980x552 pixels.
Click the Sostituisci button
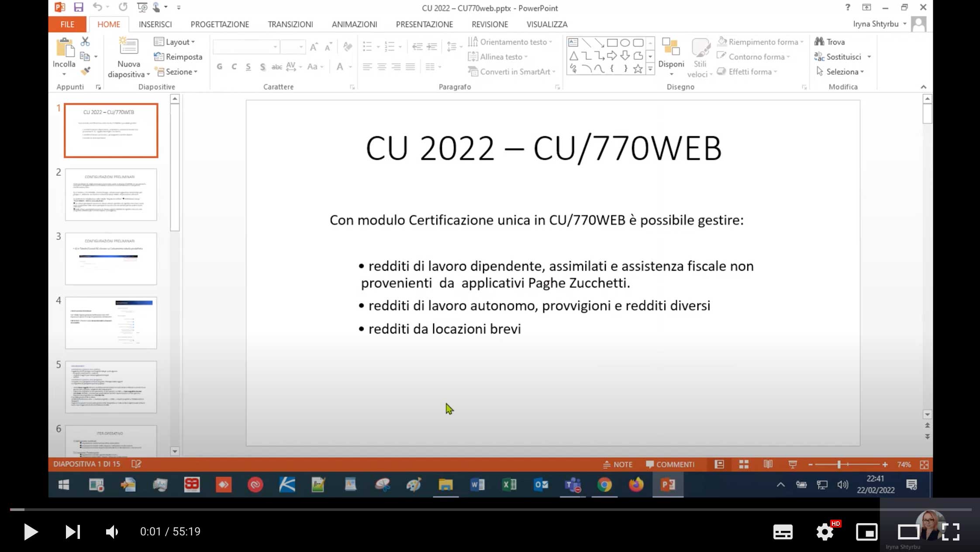pyautogui.click(x=838, y=57)
